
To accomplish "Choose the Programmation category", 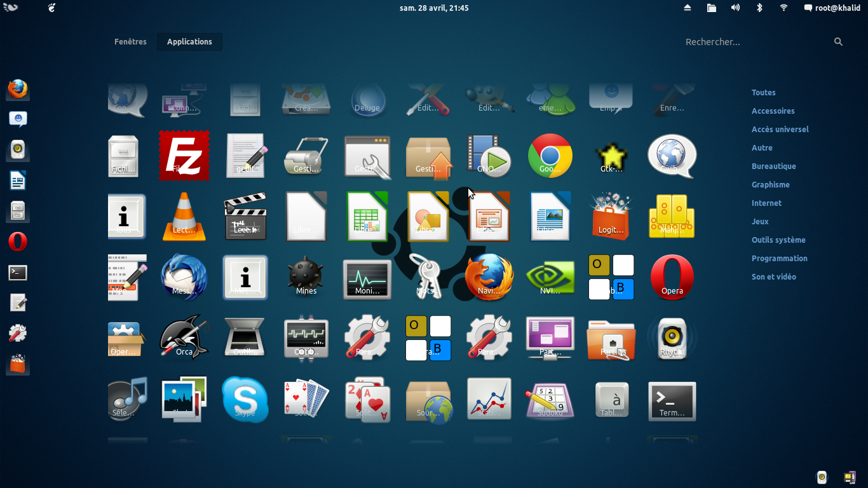I will coord(780,258).
